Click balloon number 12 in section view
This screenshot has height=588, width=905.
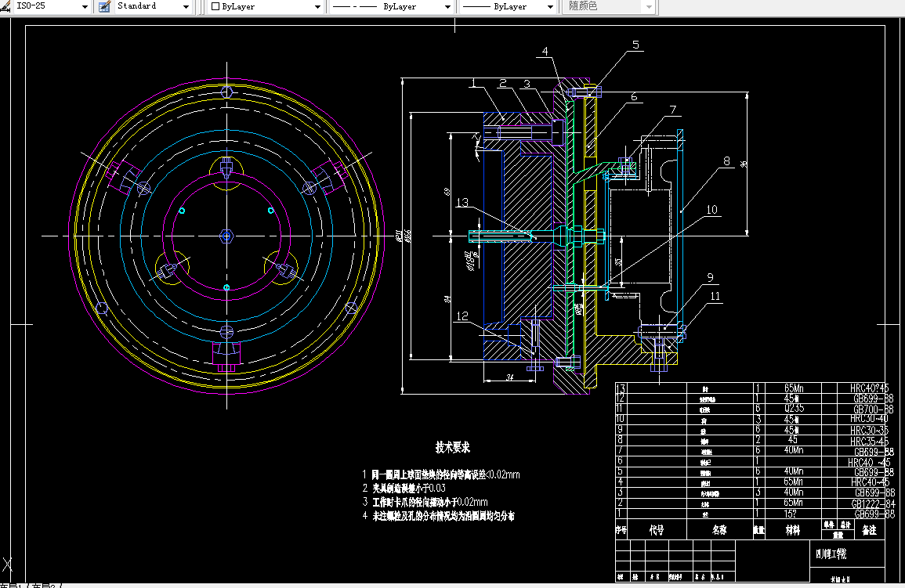[x=462, y=316]
